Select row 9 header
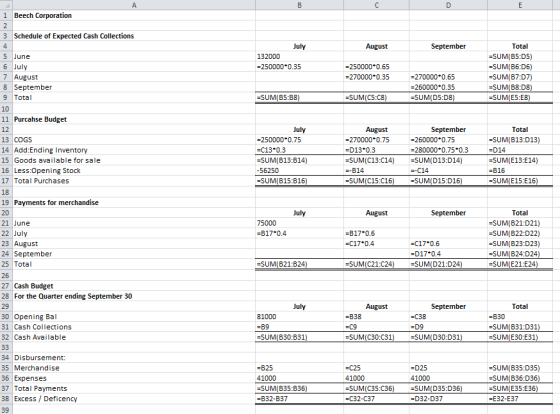The height and width of the screenshot is (414, 560). point(6,98)
